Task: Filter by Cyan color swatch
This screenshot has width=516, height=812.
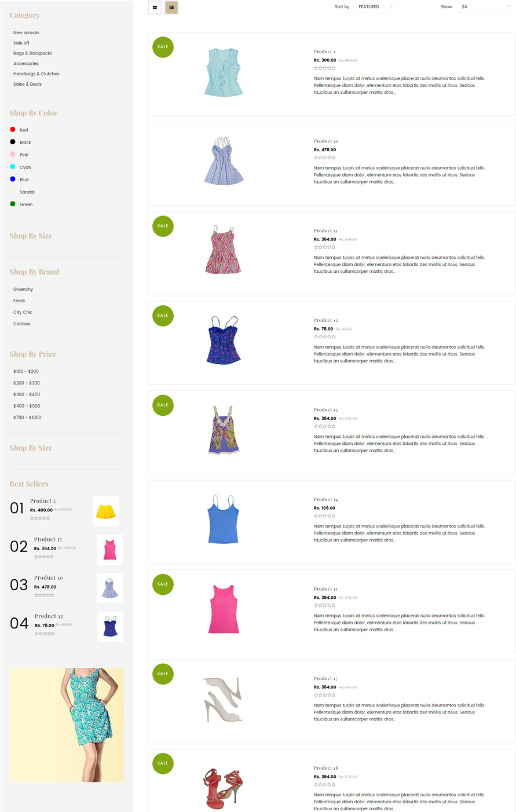Action: [x=13, y=167]
